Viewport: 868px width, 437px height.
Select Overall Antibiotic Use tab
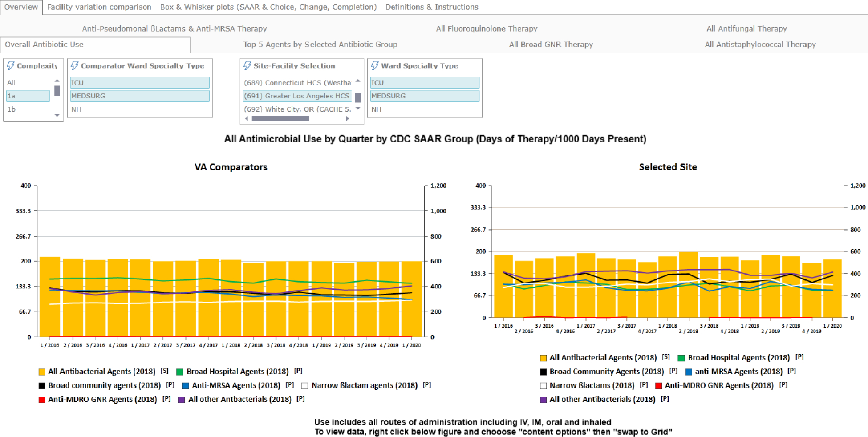coord(95,45)
